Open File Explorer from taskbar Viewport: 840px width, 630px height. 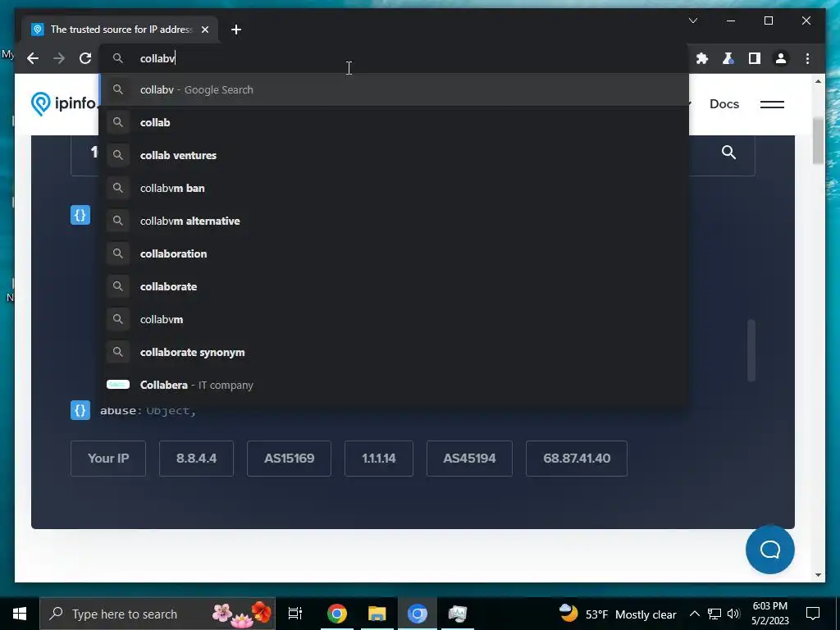tap(377, 614)
